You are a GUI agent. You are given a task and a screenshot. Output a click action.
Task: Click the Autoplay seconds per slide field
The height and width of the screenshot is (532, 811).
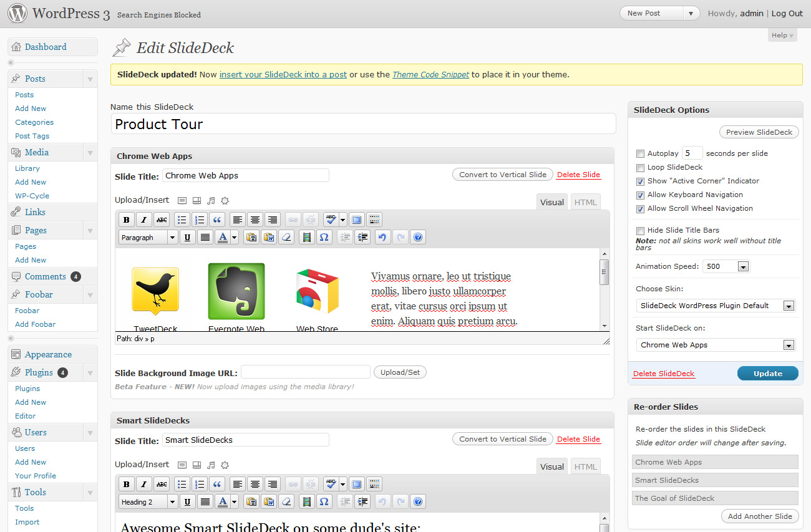coord(692,153)
